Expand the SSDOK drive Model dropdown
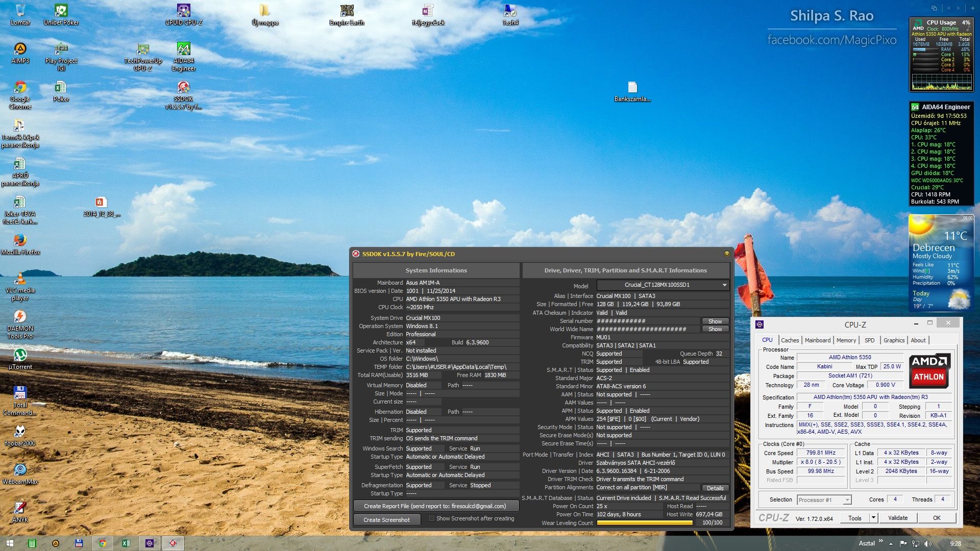980x551 pixels. (x=724, y=285)
